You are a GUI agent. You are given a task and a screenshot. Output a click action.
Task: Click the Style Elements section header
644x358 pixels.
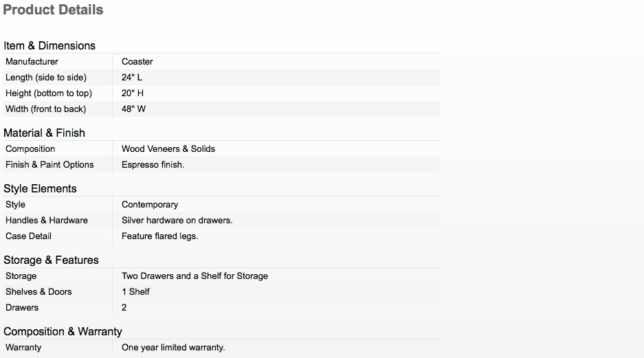(x=40, y=188)
